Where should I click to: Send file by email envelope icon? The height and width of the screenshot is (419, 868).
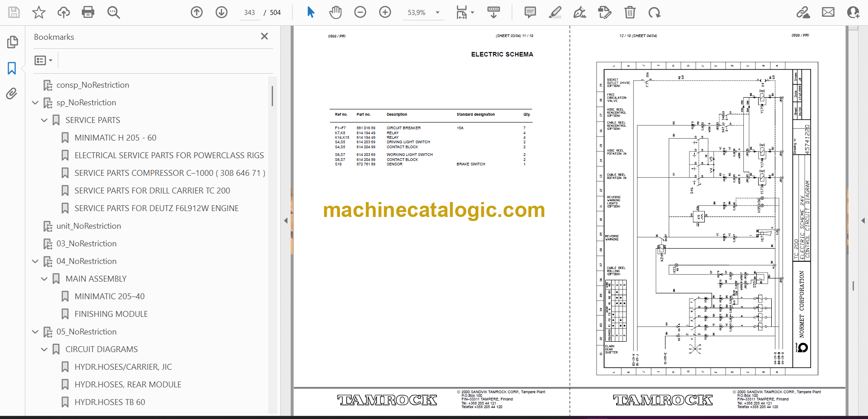tap(828, 12)
